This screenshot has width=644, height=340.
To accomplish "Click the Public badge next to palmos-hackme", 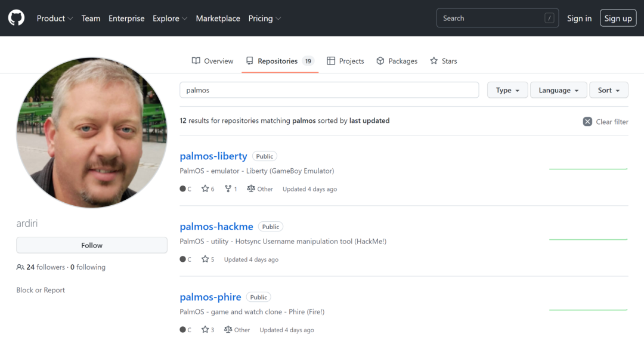I will (x=271, y=227).
